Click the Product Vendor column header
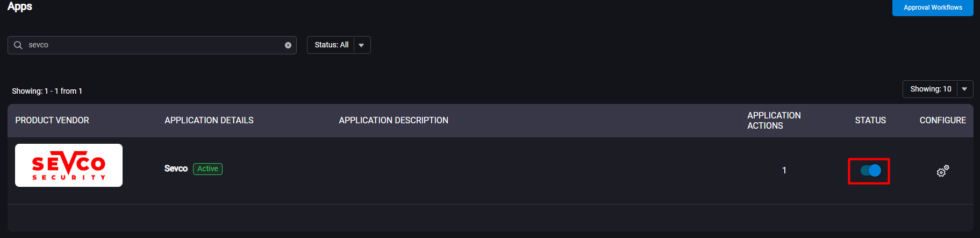The width and height of the screenshot is (980, 238). coord(52,121)
